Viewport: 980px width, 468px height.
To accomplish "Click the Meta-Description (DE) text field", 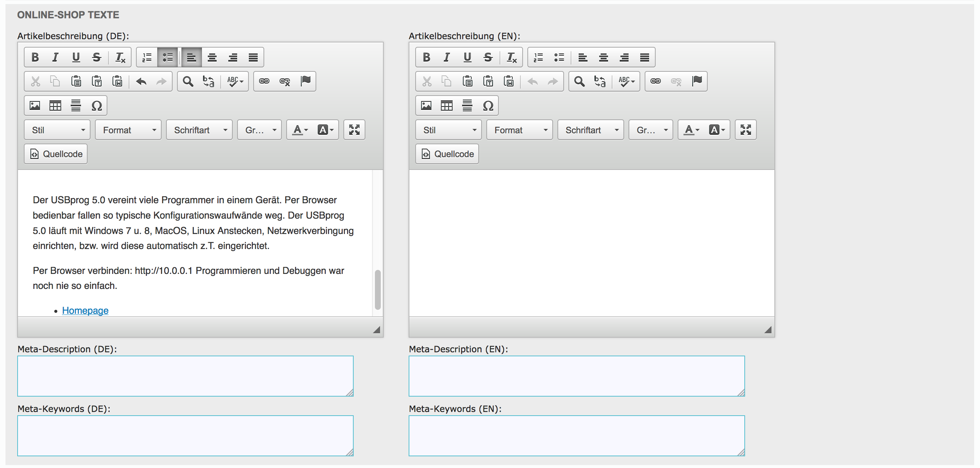I will pos(185,376).
